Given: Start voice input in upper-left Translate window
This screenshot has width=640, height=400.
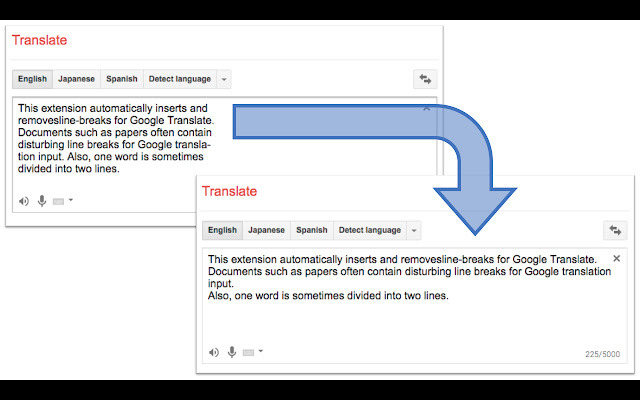Looking at the screenshot, I should pyautogui.click(x=42, y=201).
